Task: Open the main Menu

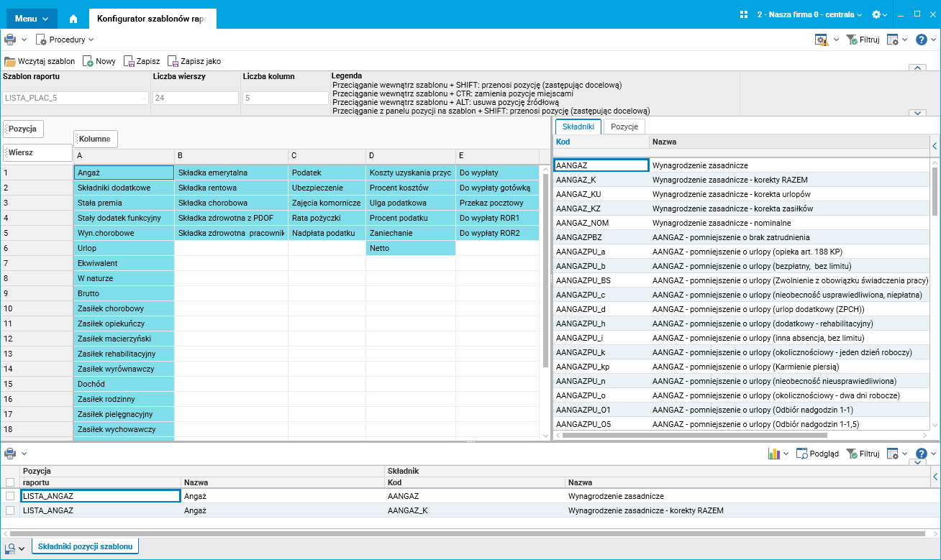Action: tap(32, 19)
